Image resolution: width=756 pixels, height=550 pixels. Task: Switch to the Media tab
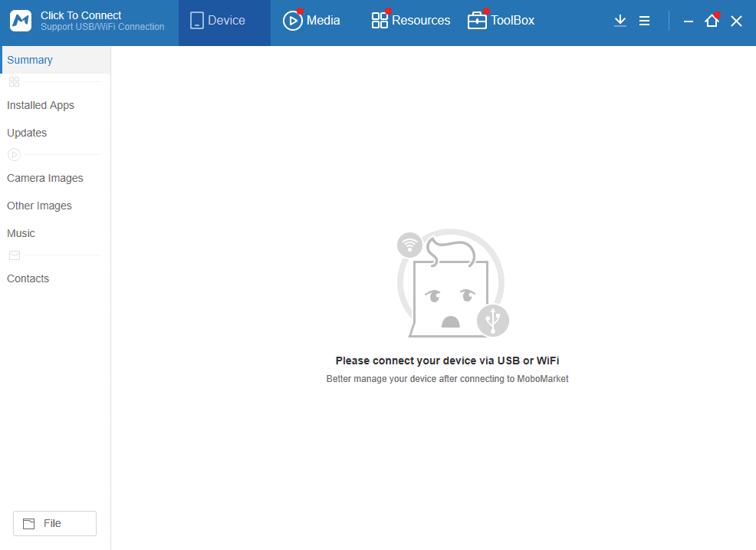311,20
